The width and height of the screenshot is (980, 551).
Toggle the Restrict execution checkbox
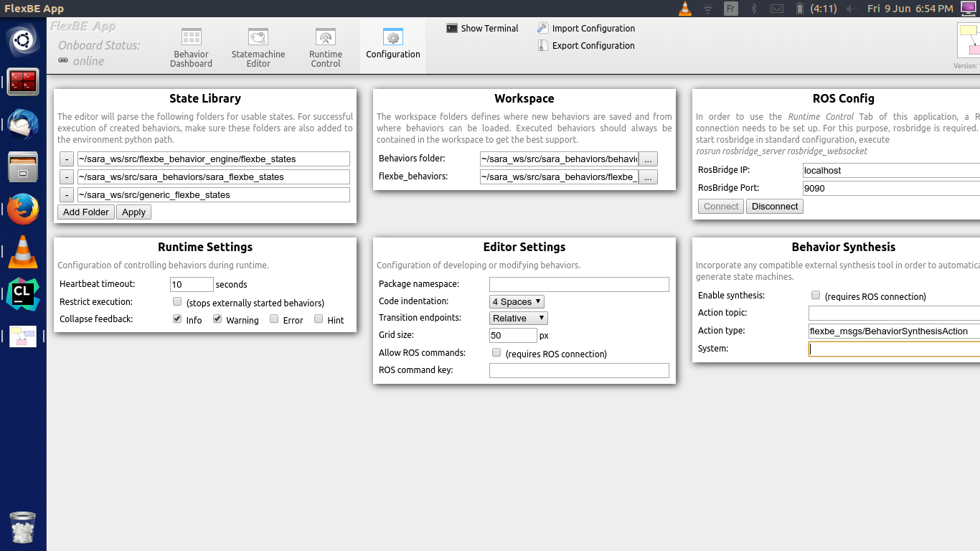click(x=177, y=302)
